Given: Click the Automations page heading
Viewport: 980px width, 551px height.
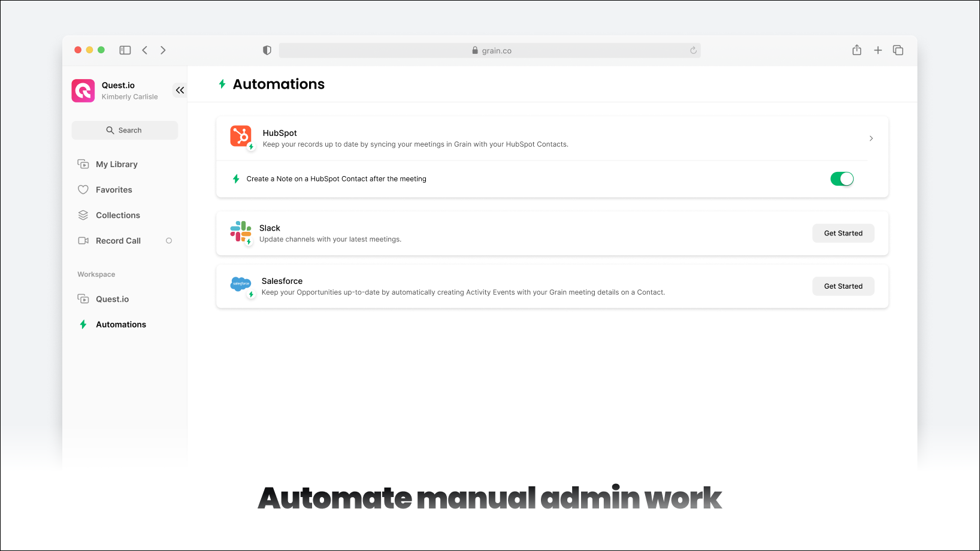Looking at the screenshot, I should pos(279,84).
